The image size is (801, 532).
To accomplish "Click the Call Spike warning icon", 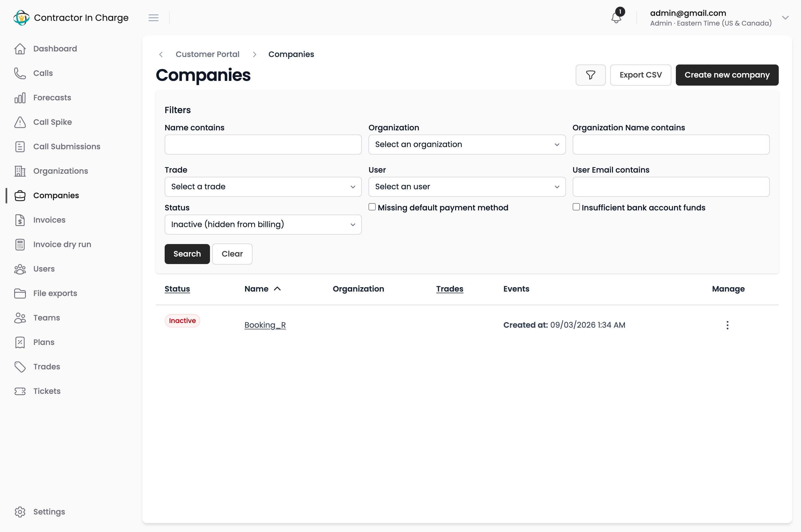I will [20, 122].
